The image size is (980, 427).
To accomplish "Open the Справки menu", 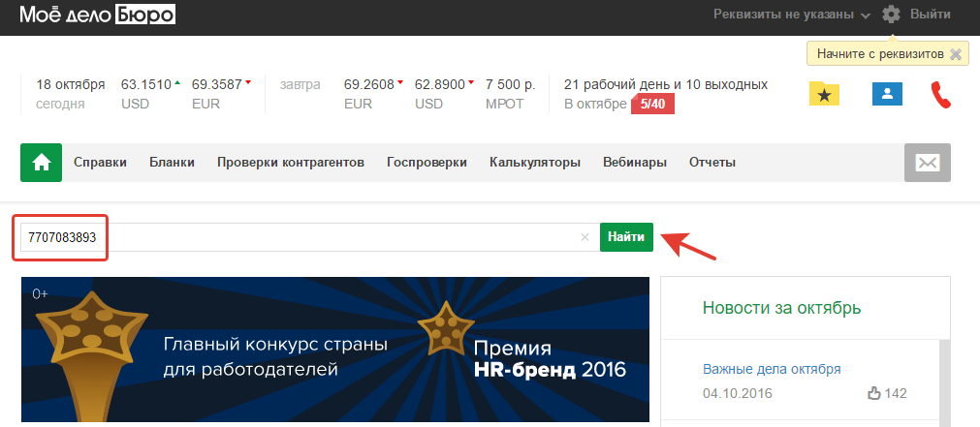I will 100,163.
